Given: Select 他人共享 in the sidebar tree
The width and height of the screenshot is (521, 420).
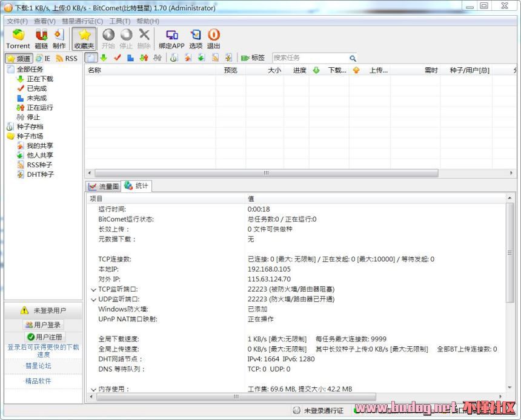Looking at the screenshot, I should [x=40, y=156].
